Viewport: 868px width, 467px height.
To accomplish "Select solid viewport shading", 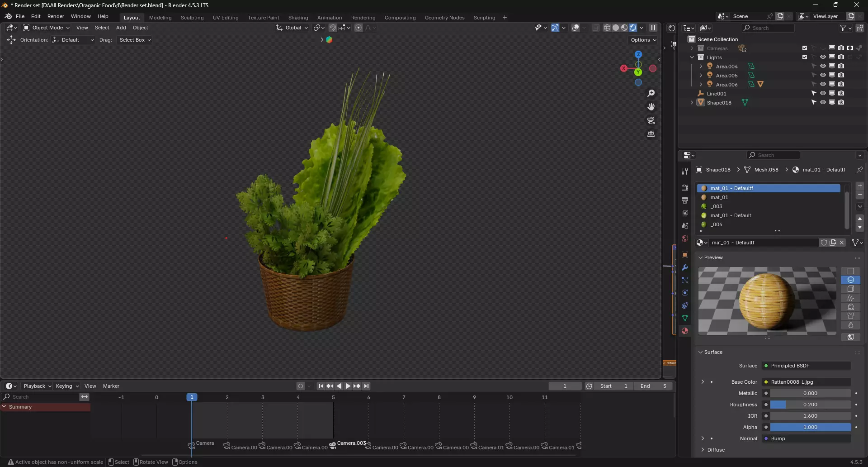I will [x=616, y=28].
